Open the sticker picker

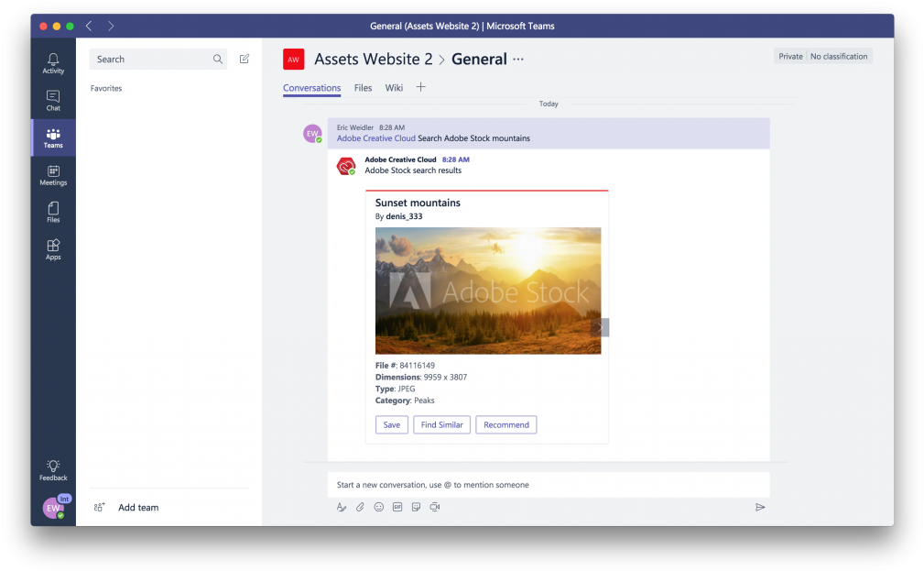(417, 507)
